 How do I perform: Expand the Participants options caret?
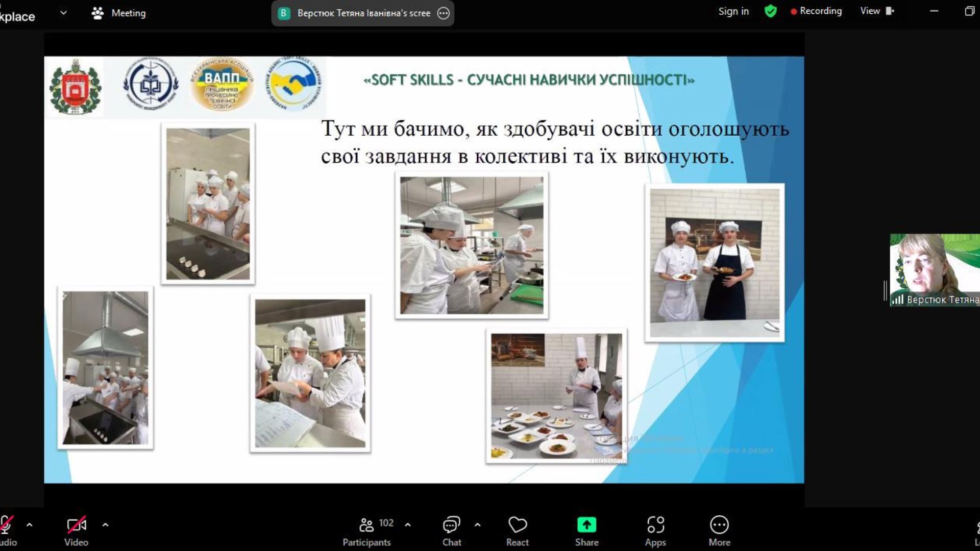click(408, 524)
